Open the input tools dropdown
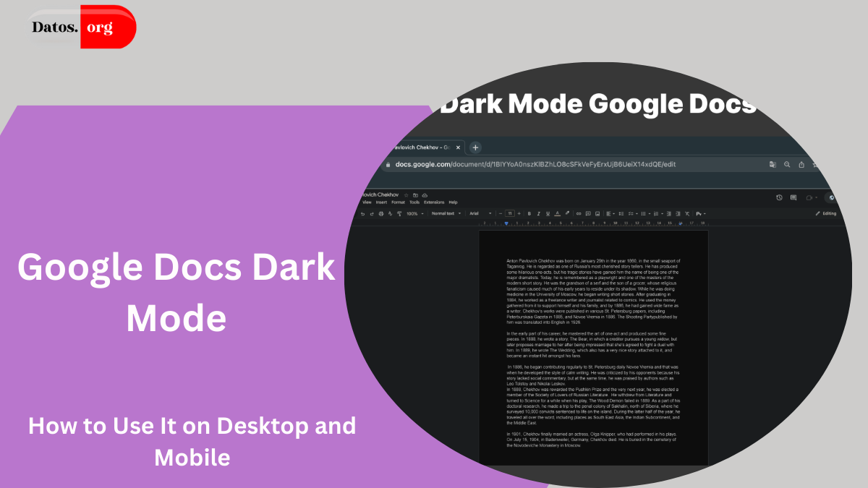 701,213
